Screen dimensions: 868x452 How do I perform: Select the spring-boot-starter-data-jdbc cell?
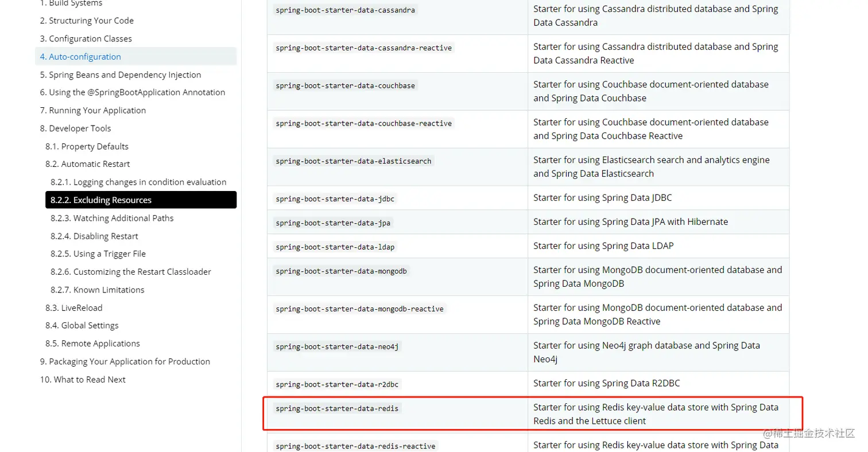coord(397,198)
